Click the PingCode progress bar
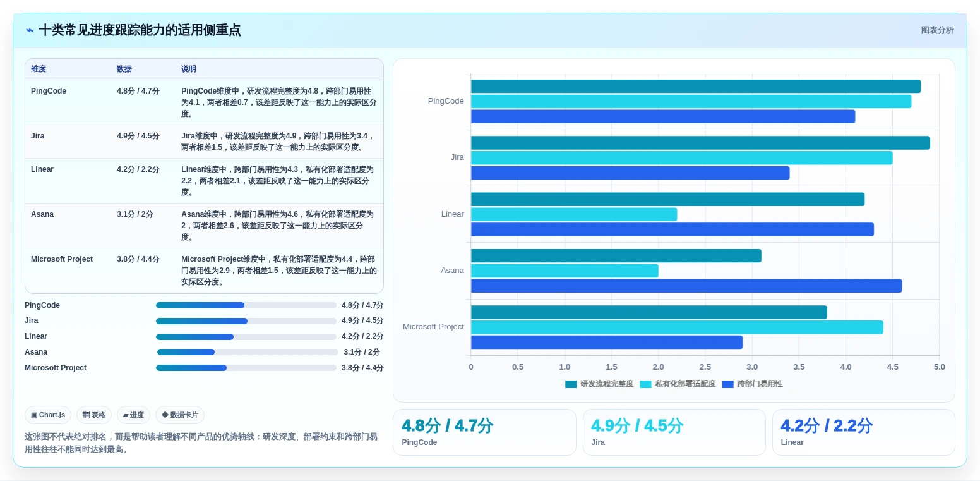The width and height of the screenshot is (980, 481). click(246, 305)
